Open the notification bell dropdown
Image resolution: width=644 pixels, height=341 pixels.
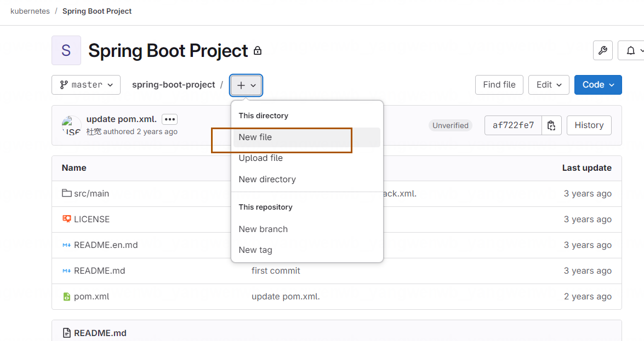click(632, 50)
